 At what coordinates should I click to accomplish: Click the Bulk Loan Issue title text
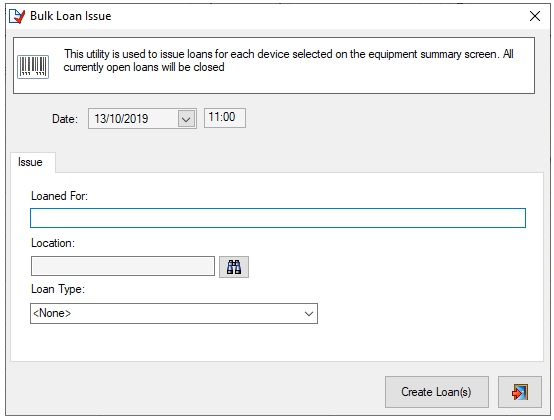pos(71,16)
